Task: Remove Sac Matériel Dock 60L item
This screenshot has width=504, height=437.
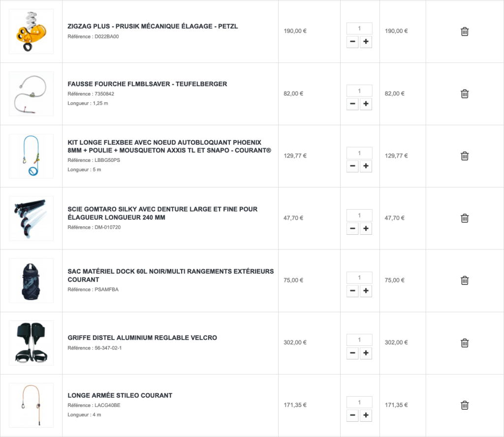Action: click(x=464, y=281)
